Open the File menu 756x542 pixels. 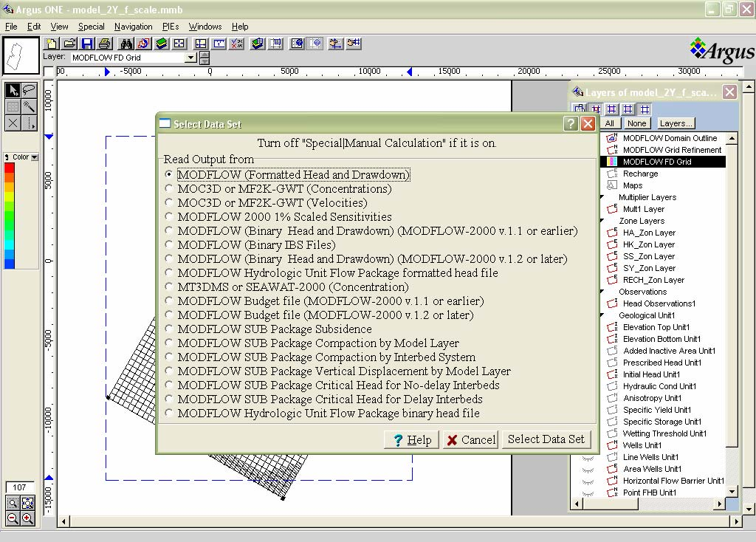(10, 27)
